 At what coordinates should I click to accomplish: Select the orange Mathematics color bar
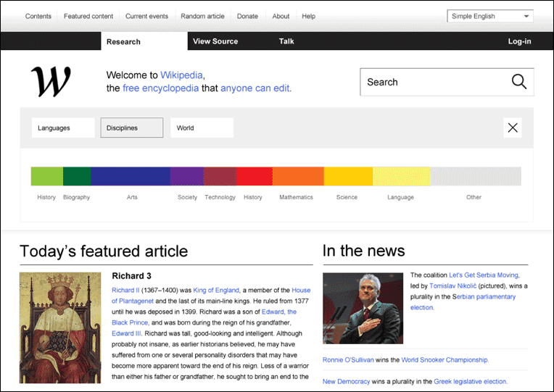[x=298, y=176]
